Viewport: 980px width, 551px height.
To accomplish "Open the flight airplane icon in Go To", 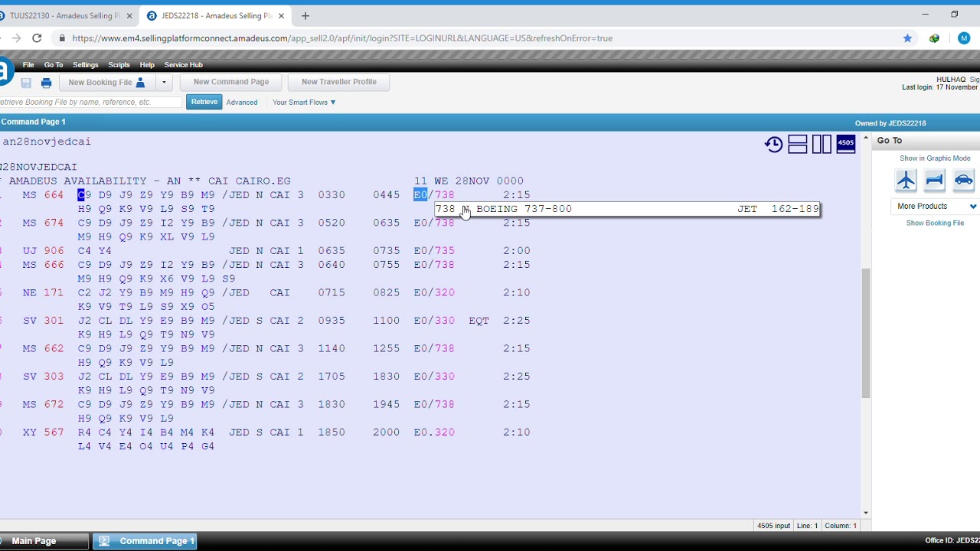I will (906, 180).
